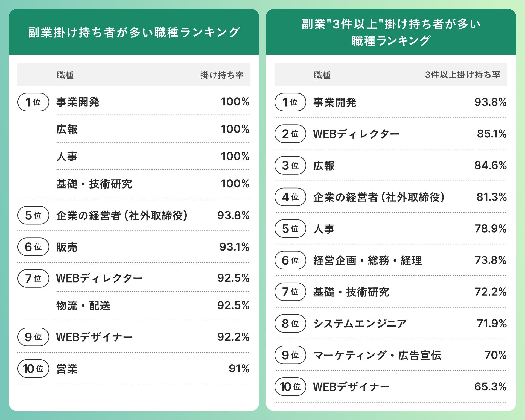
Task: Click the 3位 badge in the right ranking
Action: 290,166
